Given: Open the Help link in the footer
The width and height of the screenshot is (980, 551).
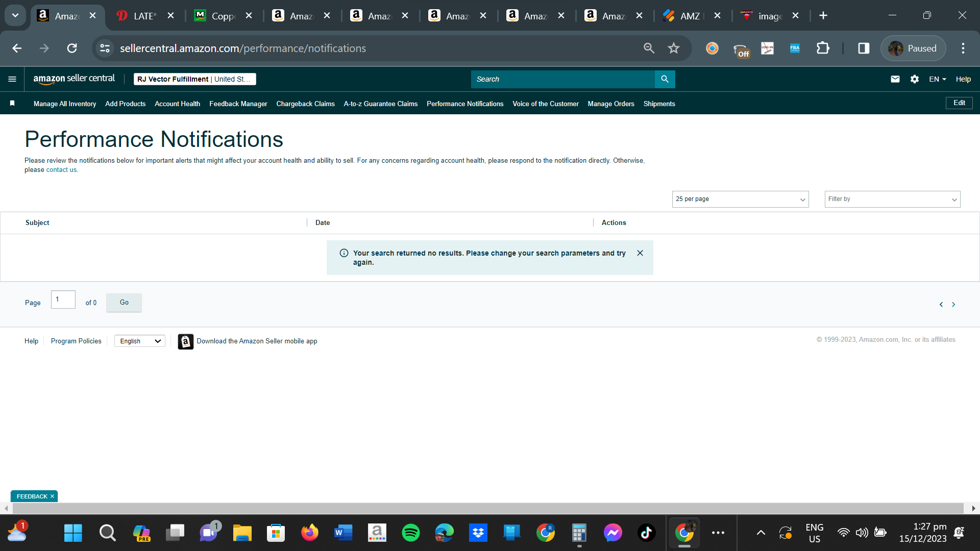Looking at the screenshot, I should [31, 341].
